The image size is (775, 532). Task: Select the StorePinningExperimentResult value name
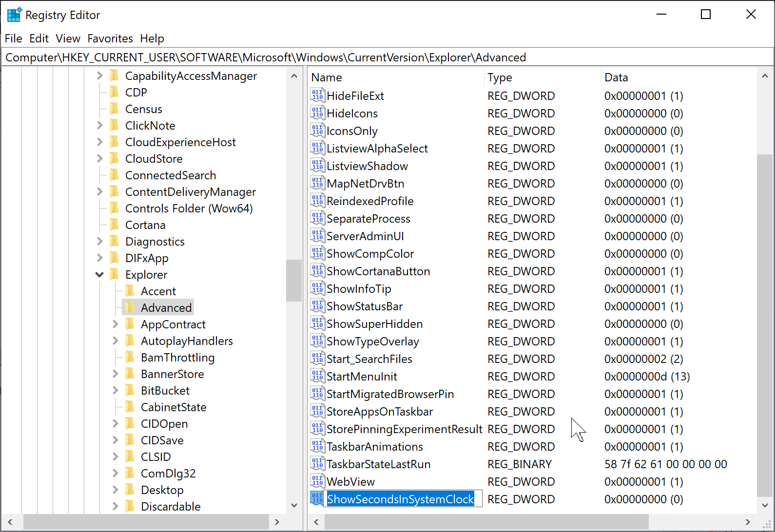point(405,429)
